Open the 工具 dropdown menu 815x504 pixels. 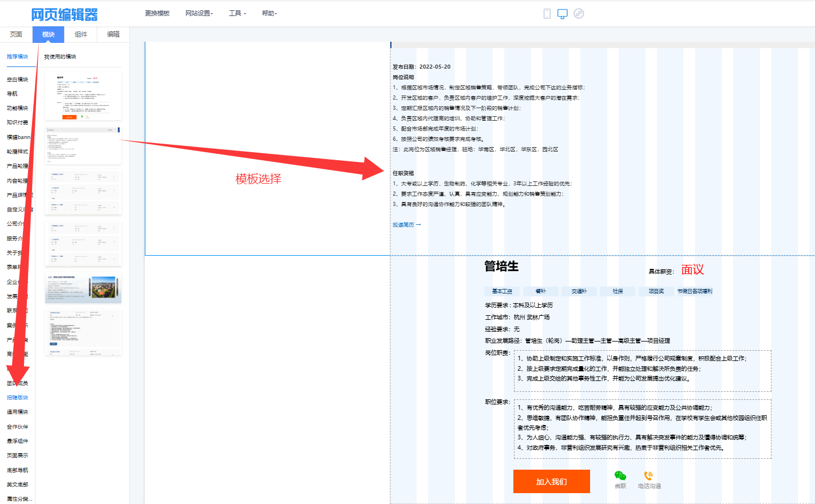point(237,13)
